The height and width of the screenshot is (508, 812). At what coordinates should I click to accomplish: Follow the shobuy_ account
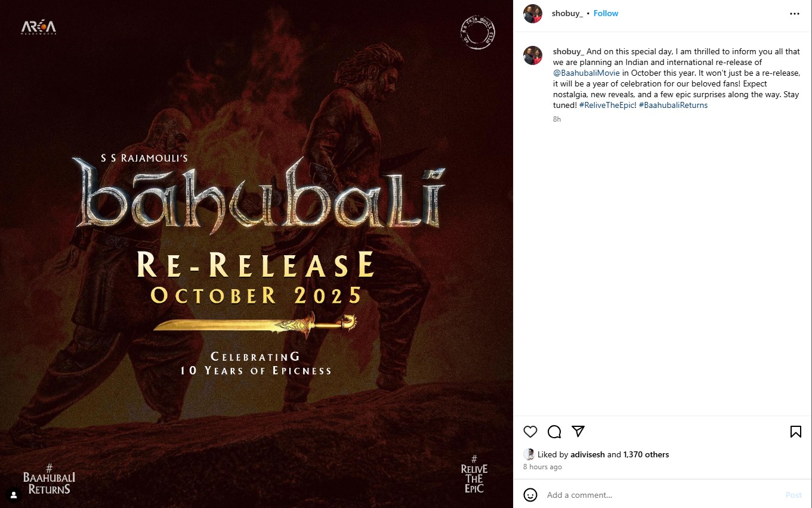coord(606,13)
